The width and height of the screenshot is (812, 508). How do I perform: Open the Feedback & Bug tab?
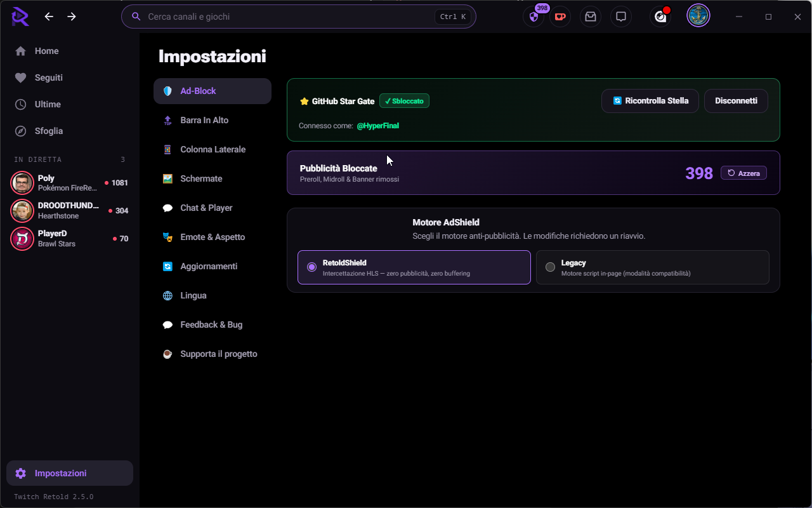click(213, 324)
